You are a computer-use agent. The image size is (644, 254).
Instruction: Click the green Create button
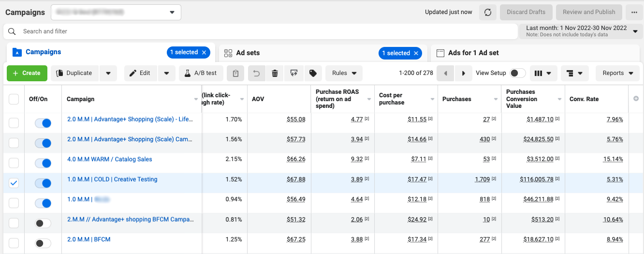(x=27, y=73)
